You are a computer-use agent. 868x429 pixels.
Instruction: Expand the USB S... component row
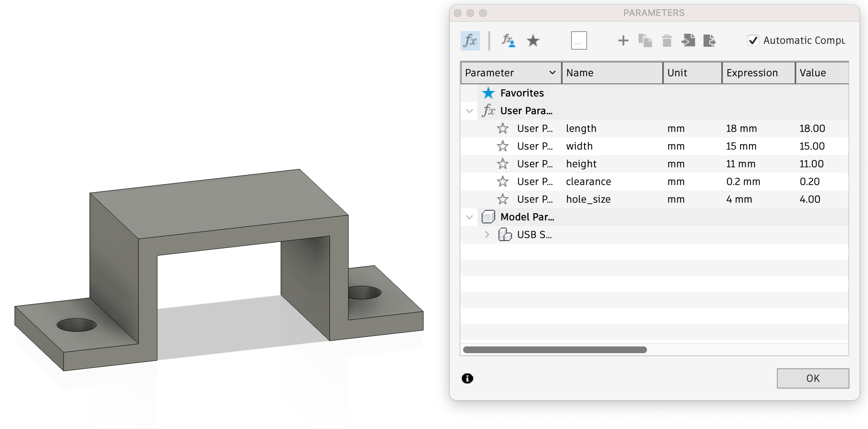click(487, 235)
